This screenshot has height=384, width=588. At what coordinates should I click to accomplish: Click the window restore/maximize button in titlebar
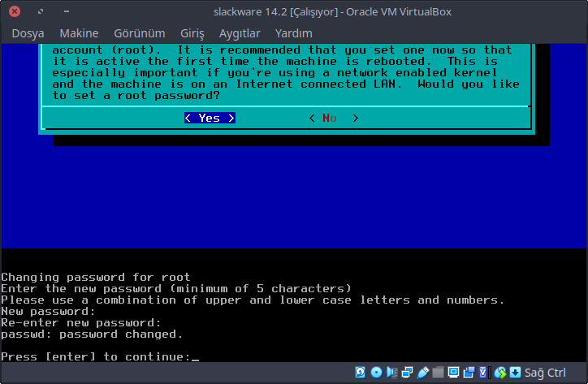(x=41, y=11)
